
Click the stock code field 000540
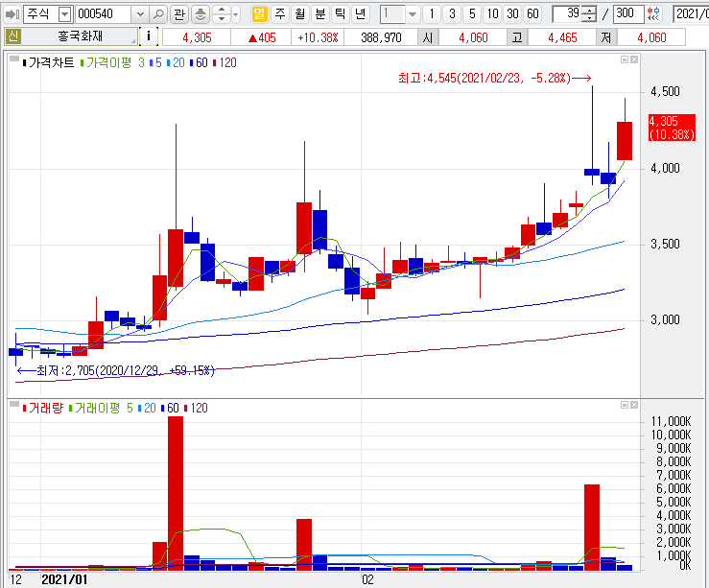[x=103, y=14]
